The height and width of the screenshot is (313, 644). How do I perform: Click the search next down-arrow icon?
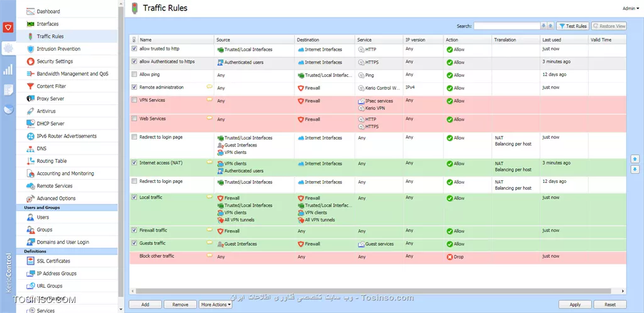(x=544, y=26)
